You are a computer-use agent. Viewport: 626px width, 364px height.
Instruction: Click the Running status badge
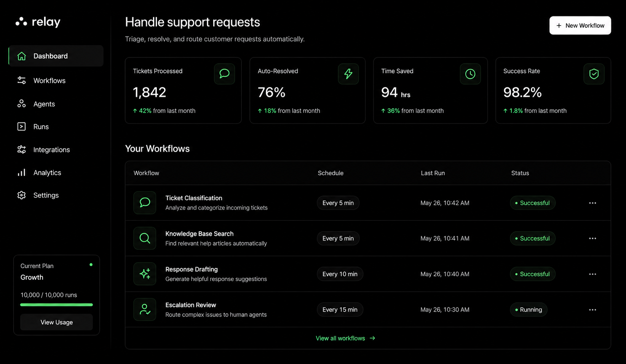click(x=529, y=310)
